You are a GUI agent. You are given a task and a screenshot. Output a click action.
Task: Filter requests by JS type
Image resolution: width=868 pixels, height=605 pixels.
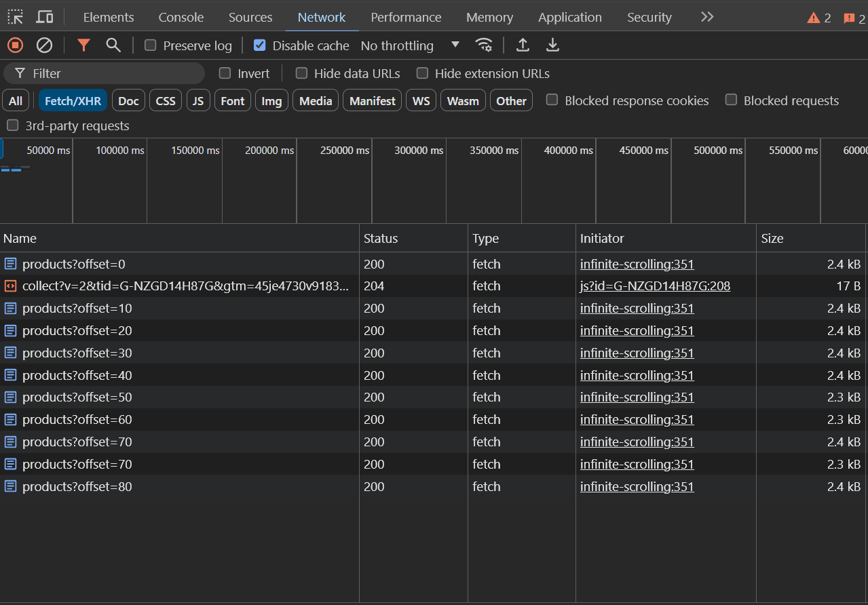(x=198, y=101)
